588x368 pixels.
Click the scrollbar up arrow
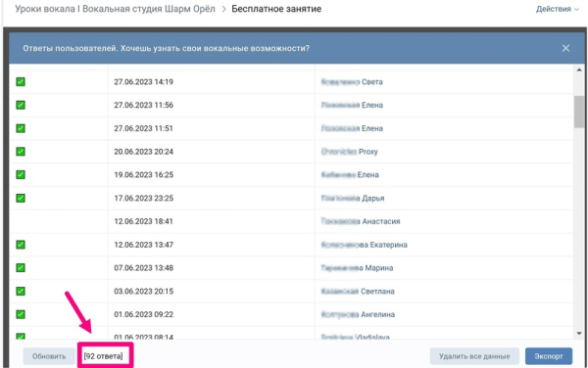(579, 70)
